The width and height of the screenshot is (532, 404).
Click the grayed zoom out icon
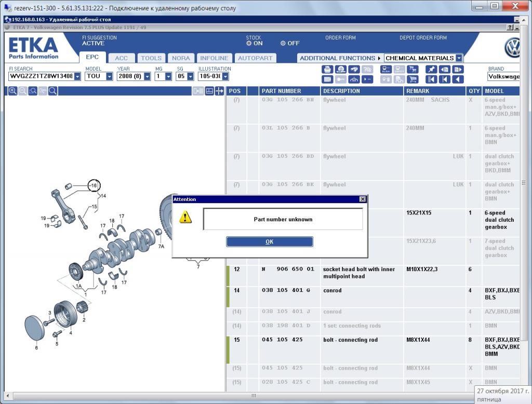pyautogui.click(x=23, y=91)
